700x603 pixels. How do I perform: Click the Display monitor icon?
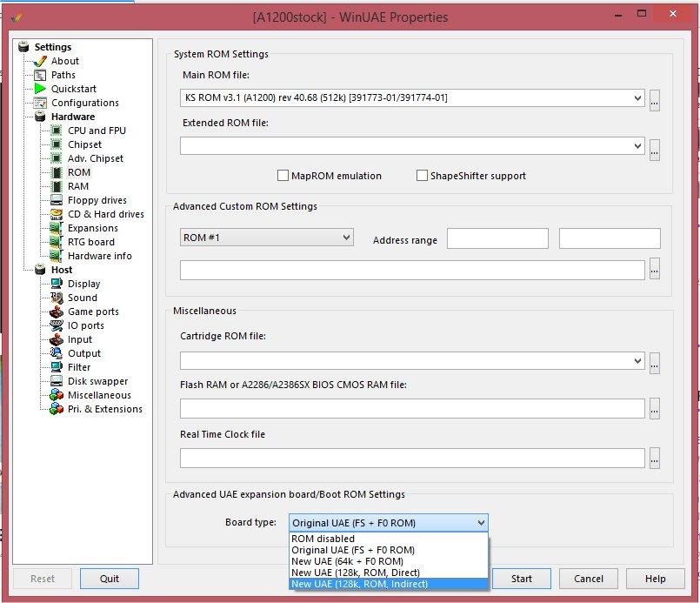[57, 284]
